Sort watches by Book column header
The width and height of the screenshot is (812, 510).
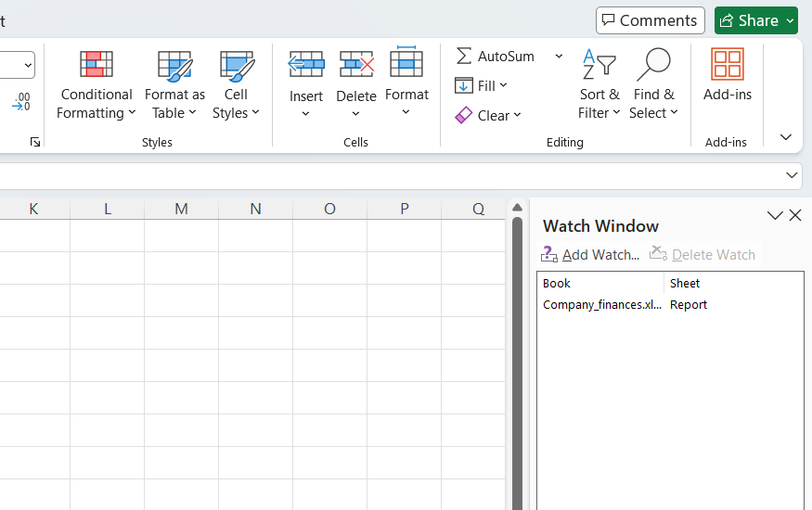[600, 284]
